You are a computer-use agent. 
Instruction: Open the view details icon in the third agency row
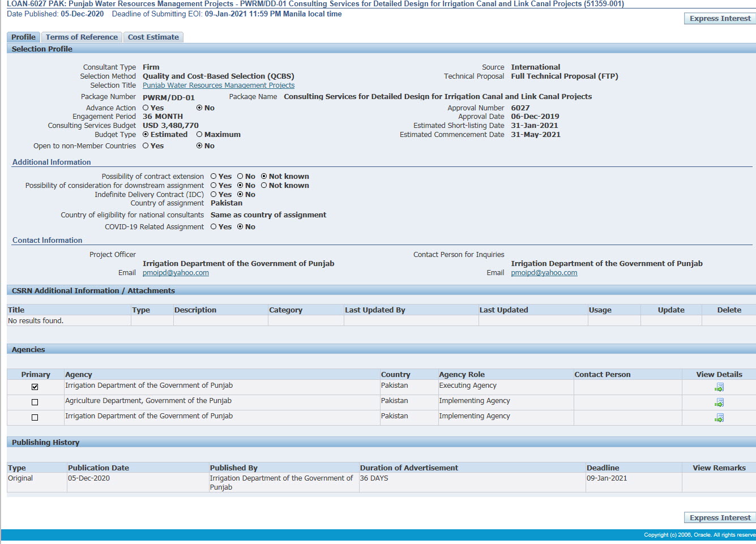tap(719, 418)
